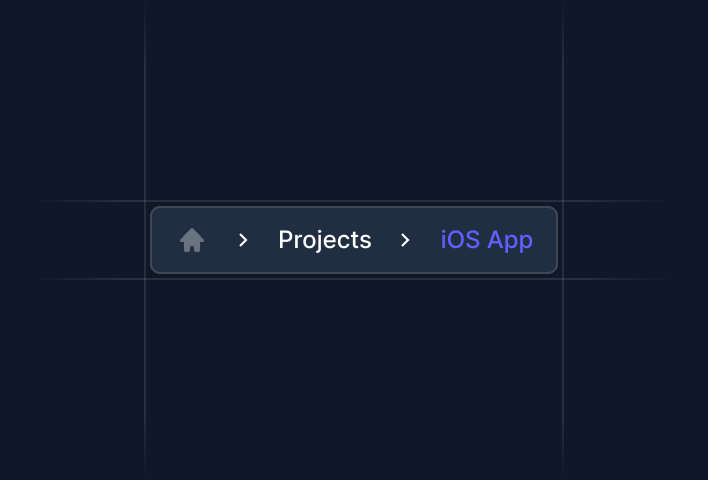Click the home breadcrumb starting point
708x480 pixels.
pos(192,240)
